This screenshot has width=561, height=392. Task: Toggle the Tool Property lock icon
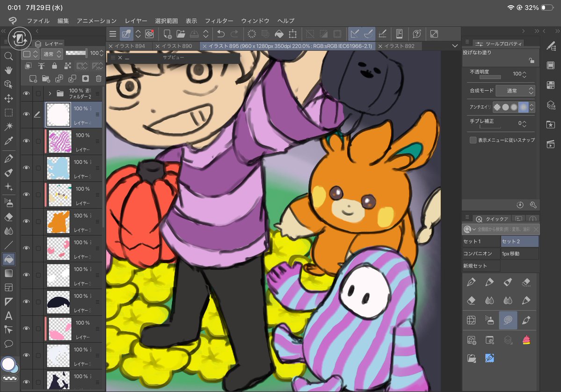click(x=532, y=60)
